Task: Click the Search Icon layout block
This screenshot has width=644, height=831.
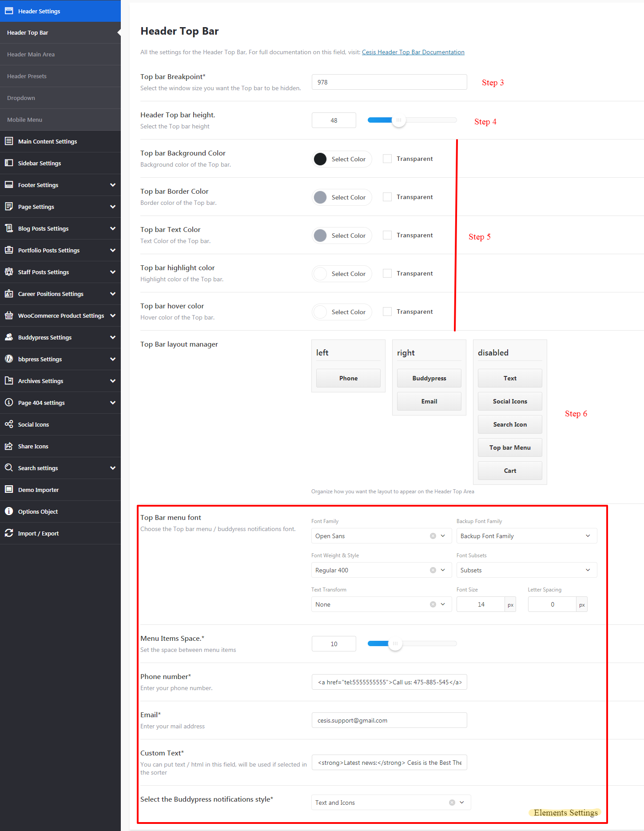Action: coord(510,424)
